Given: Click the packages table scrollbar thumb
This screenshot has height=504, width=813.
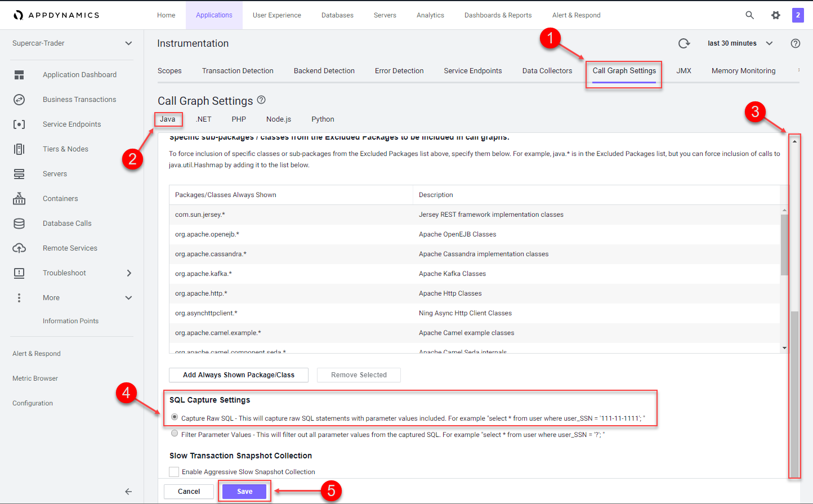Looking at the screenshot, I should (784, 245).
